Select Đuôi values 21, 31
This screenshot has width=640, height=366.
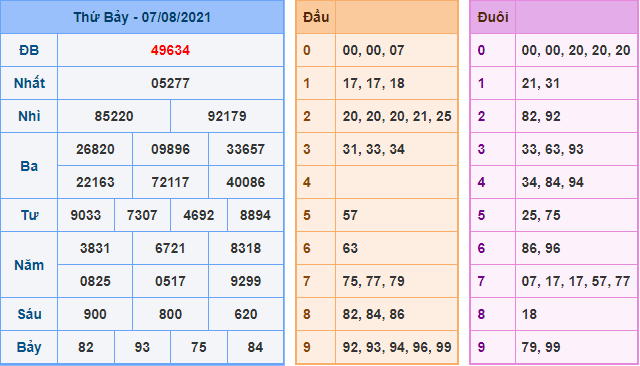pyautogui.click(x=540, y=83)
